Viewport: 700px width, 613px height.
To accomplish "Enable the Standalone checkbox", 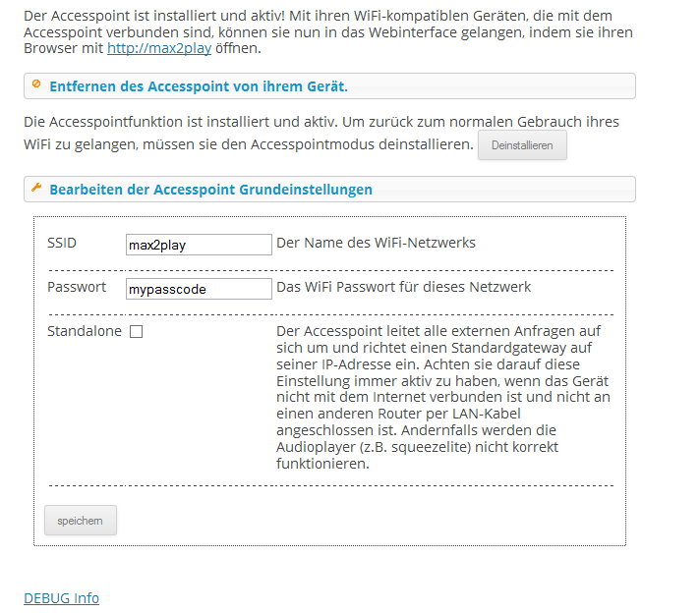I will click(x=136, y=331).
